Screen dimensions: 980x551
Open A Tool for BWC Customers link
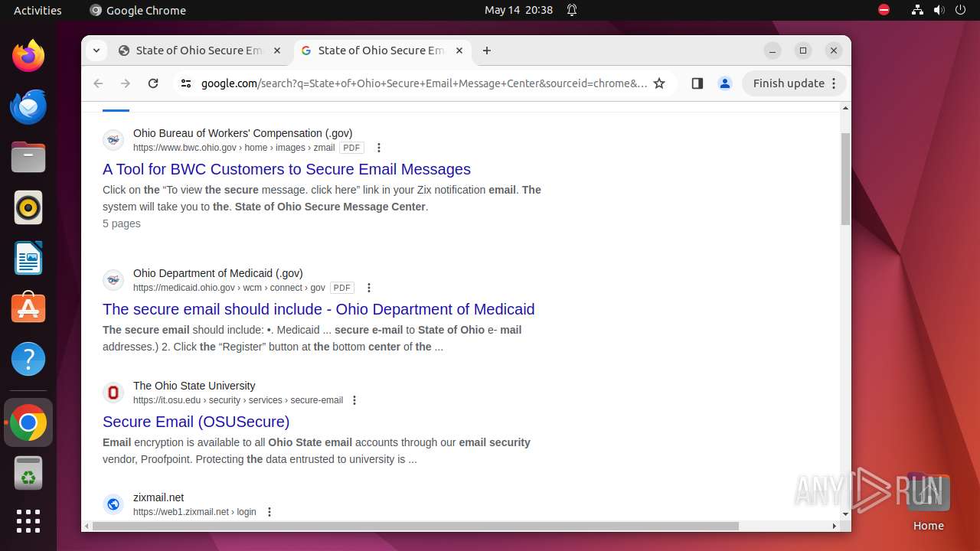coord(286,169)
